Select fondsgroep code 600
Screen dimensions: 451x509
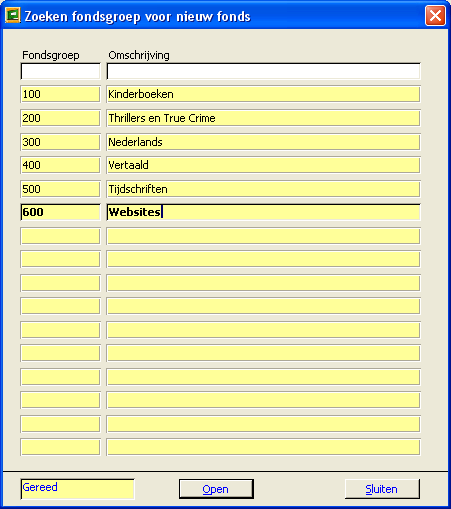point(60,212)
